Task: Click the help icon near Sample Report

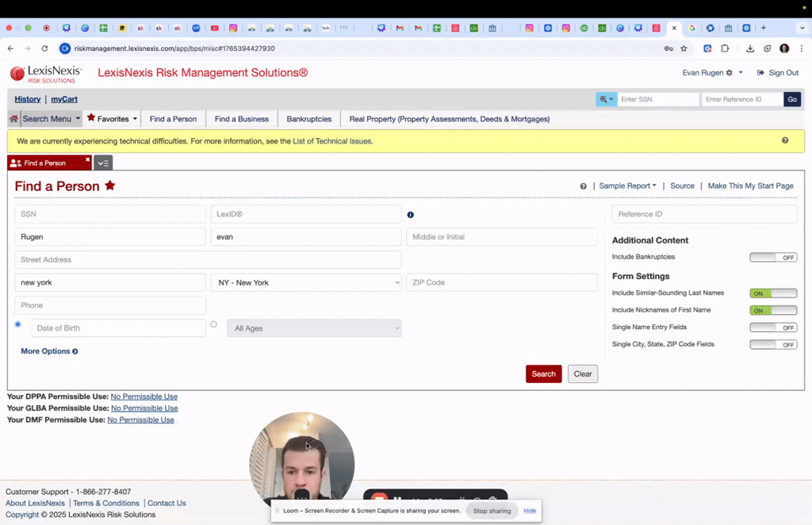Action: point(584,186)
